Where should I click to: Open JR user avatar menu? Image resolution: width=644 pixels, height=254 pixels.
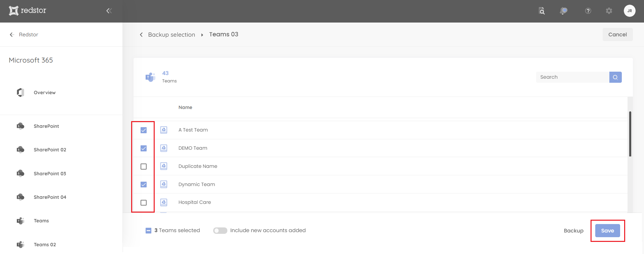630,11
